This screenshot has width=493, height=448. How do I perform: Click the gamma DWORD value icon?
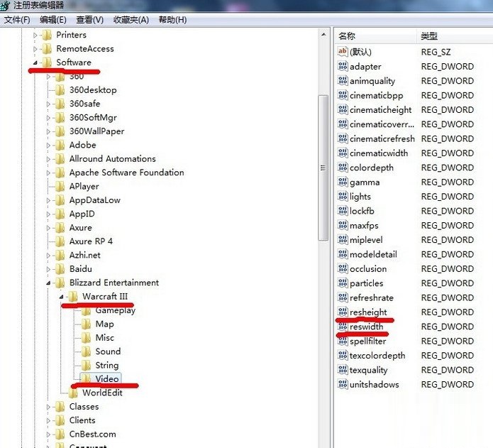pyautogui.click(x=342, y=182)
